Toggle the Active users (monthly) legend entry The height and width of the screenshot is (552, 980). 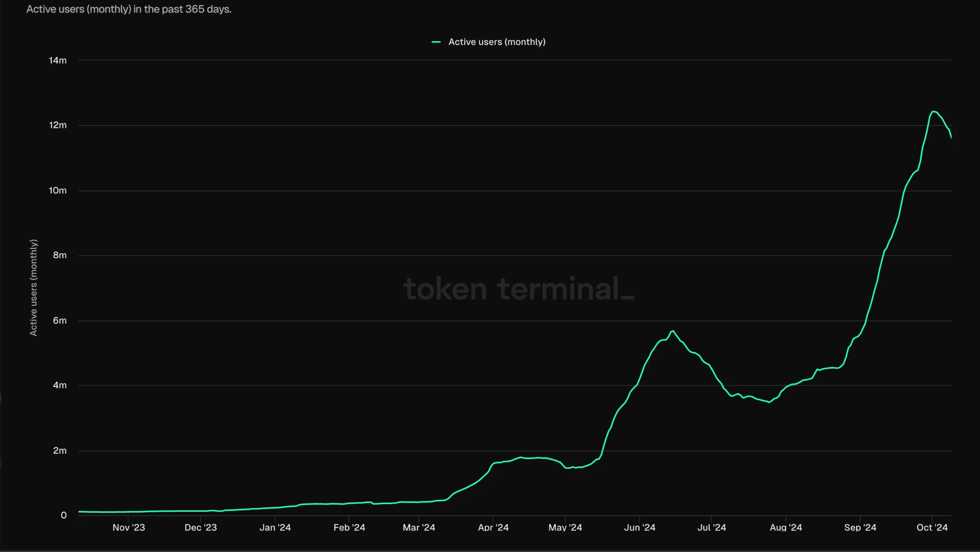[x=496, y=42]
